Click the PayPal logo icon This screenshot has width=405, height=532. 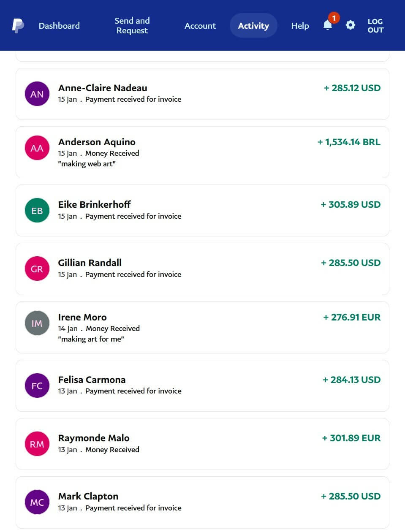point(18,26)
